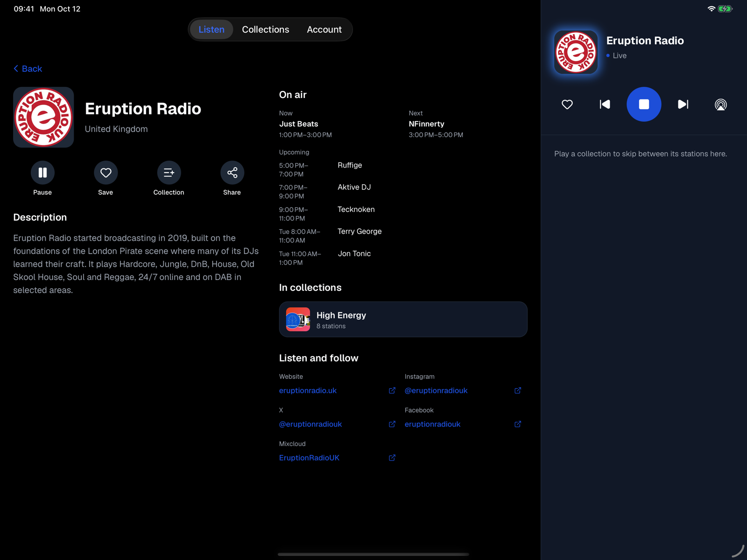Image resolution: width=747 pixels, height=560 pixels.
Task: Save station with the heart icon labeled Save
Action: 106,173
